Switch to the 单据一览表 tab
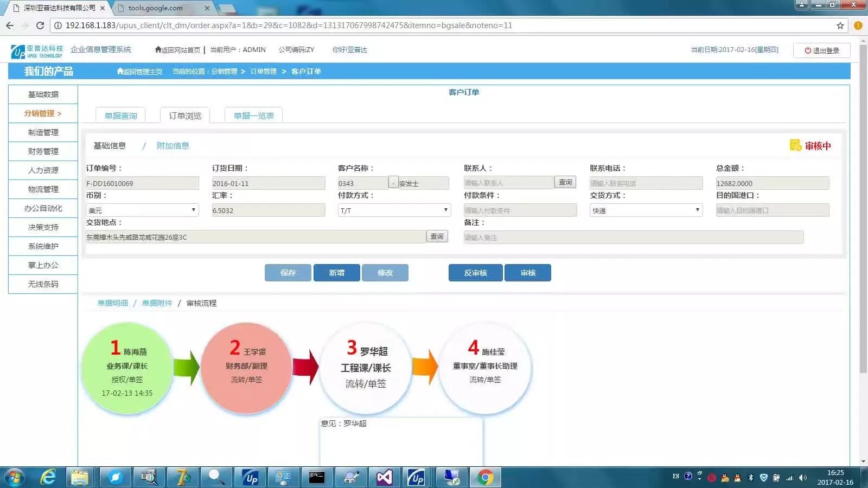Screen dimensions: 868x488 (x=253, y=115)
